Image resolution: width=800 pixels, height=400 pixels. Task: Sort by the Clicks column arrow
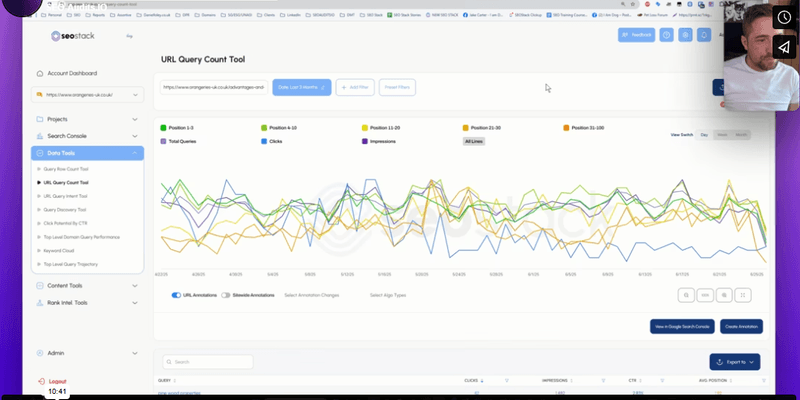[482, 381]
